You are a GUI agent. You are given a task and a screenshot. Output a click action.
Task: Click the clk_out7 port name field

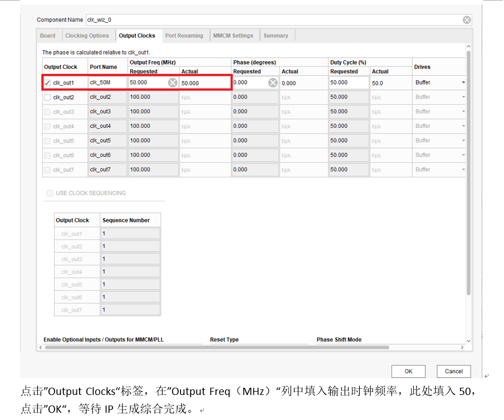(x=107, y=170)
